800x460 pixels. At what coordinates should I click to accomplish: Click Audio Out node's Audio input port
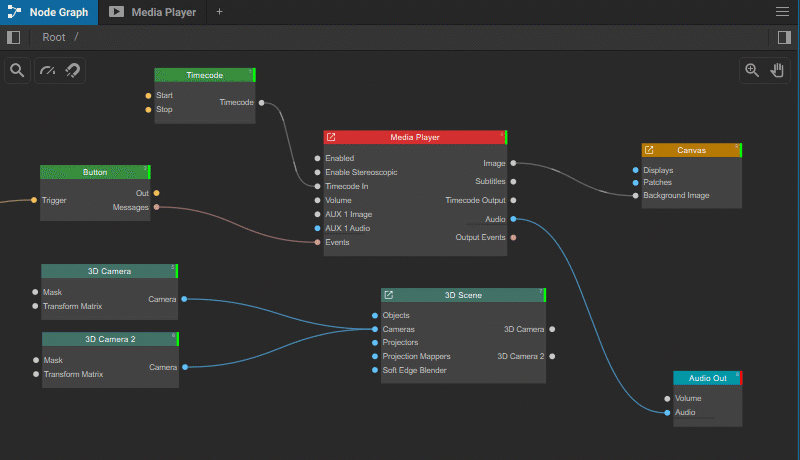click(667, 413)
